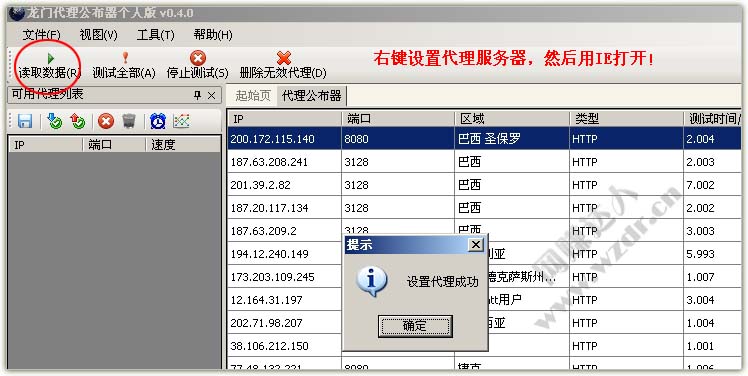Viewport: 748px width, 376px height.
Task: Close the 提示 dialog with X
Action: point(475,245)
